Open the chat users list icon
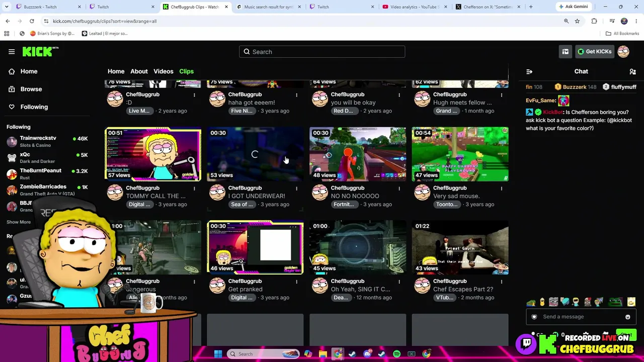The height and width of the screenshot is (362, 644). coord(633,71)
